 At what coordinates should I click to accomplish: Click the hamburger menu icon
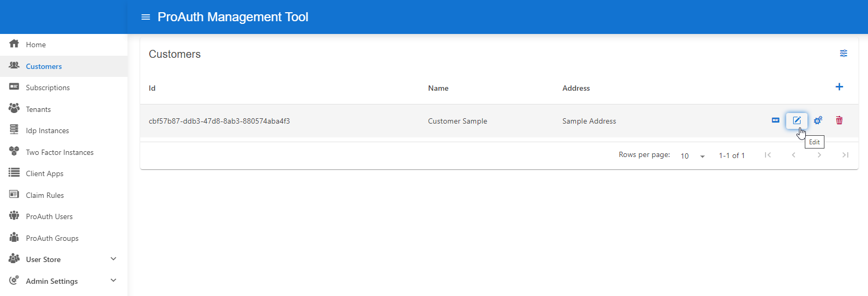[x=146, y=17]
